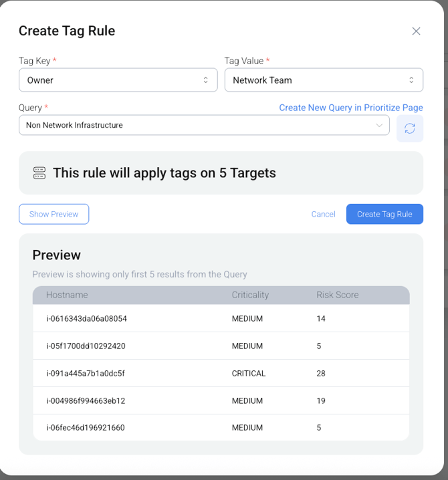448x480 pixels.
Task: Click the Hostname column header
Action: (67, 295)
